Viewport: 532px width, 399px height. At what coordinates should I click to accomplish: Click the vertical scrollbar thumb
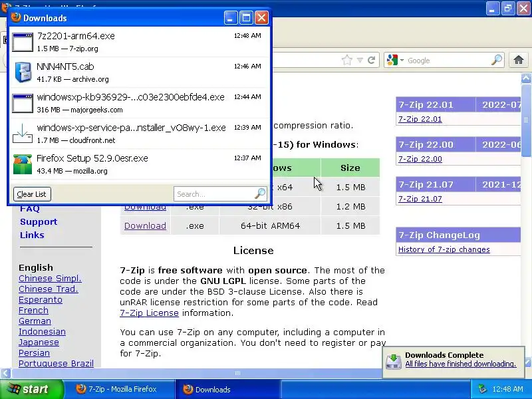(x=526, y=120)
